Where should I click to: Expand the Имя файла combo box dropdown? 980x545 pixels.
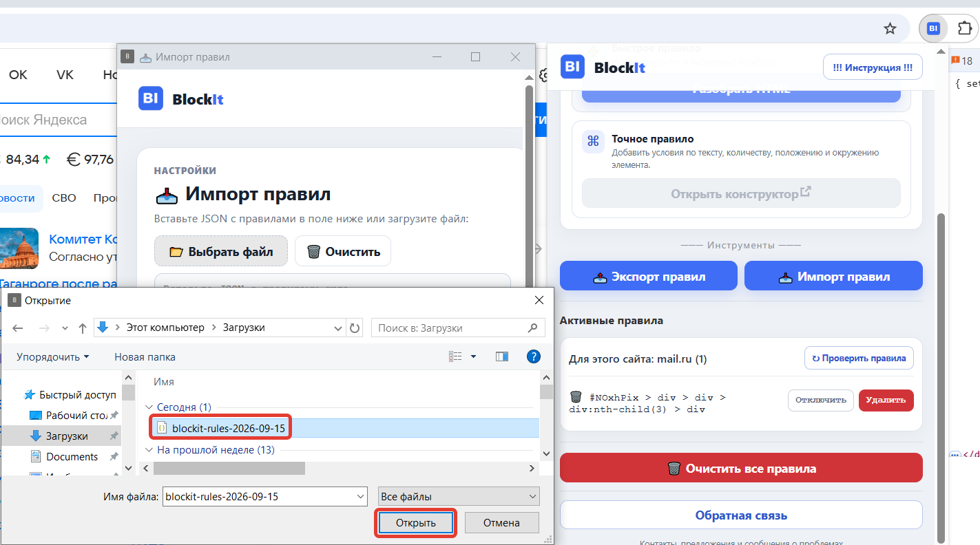coord(360,496)
